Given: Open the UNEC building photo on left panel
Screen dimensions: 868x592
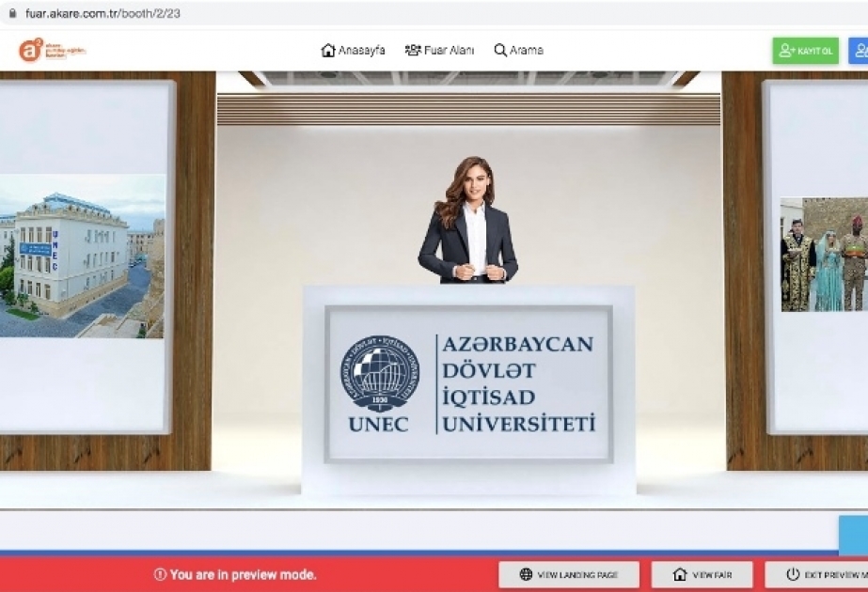Looking at the screenshot, I should [x=82, y=257].
